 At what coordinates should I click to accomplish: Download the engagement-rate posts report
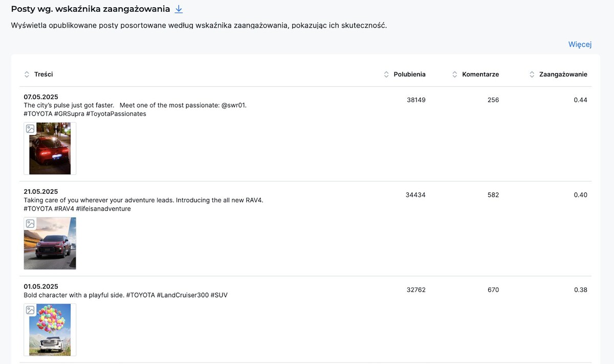[179, 9]
